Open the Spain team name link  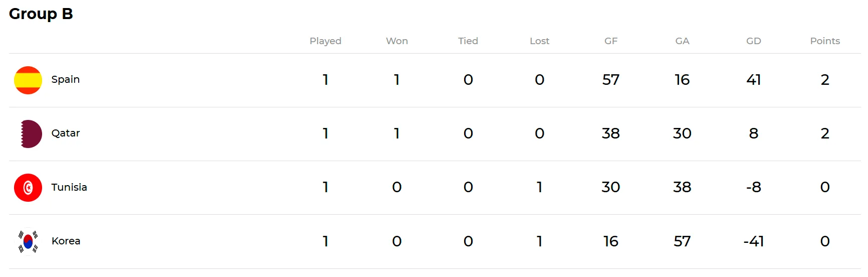(x=65, y=79)
